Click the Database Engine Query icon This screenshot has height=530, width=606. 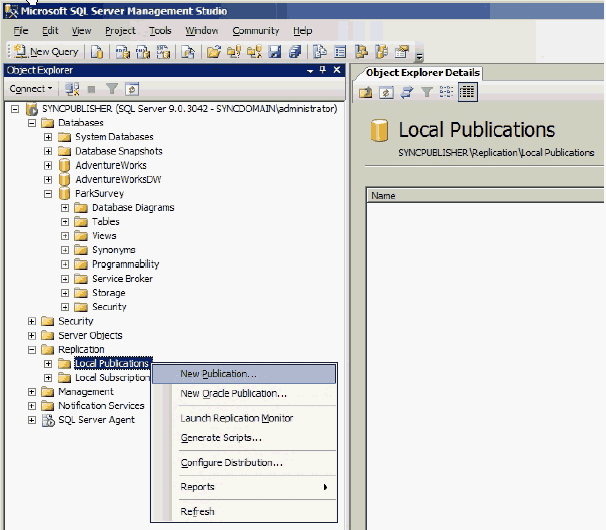[97, 51]
